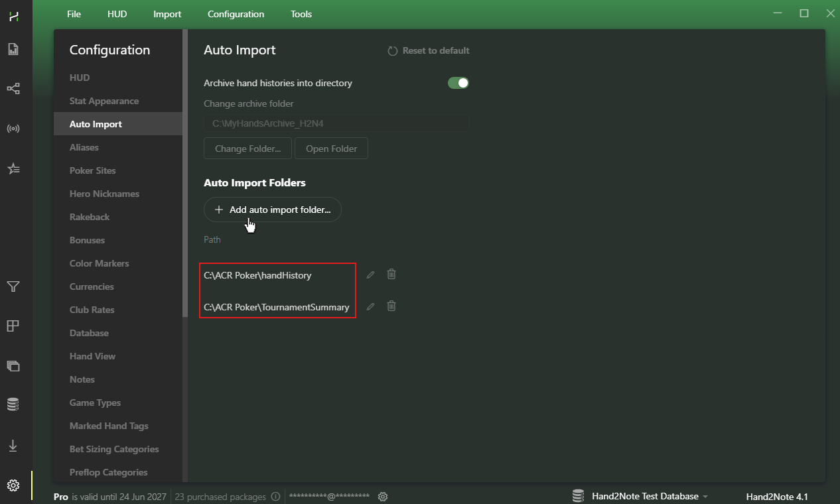840x504 pixels.
Task: Open the File menu
Action: [74, 14]
